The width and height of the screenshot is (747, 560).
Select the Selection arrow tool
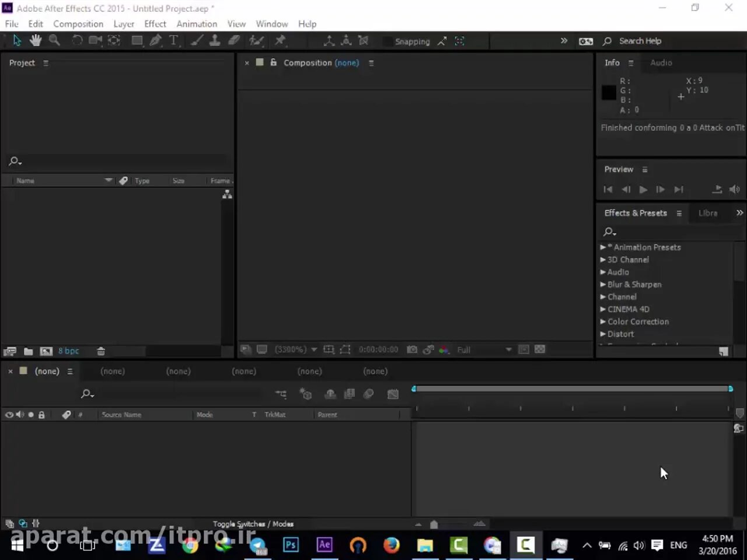click(17, 40)
